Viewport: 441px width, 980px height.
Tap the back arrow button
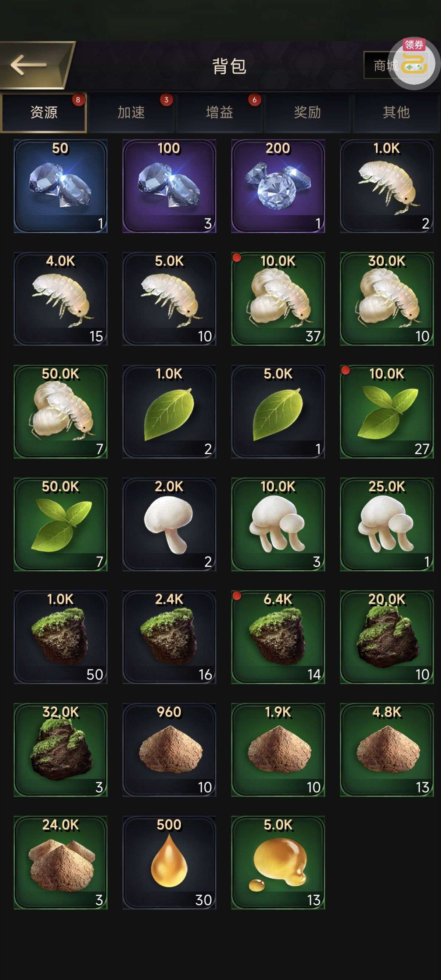(x=36, y=65)
